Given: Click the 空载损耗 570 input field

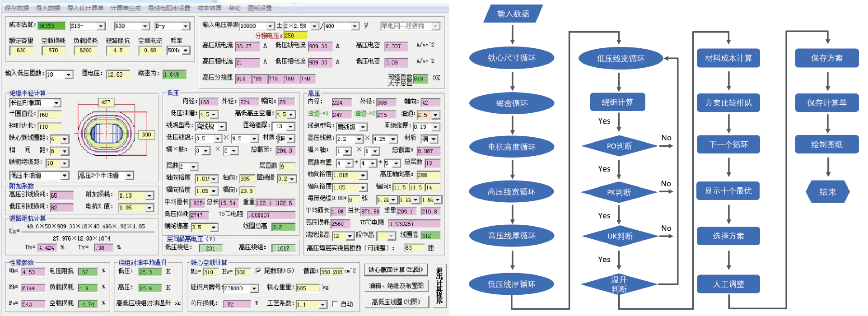Looking at the screenshot, I should 53,51.
